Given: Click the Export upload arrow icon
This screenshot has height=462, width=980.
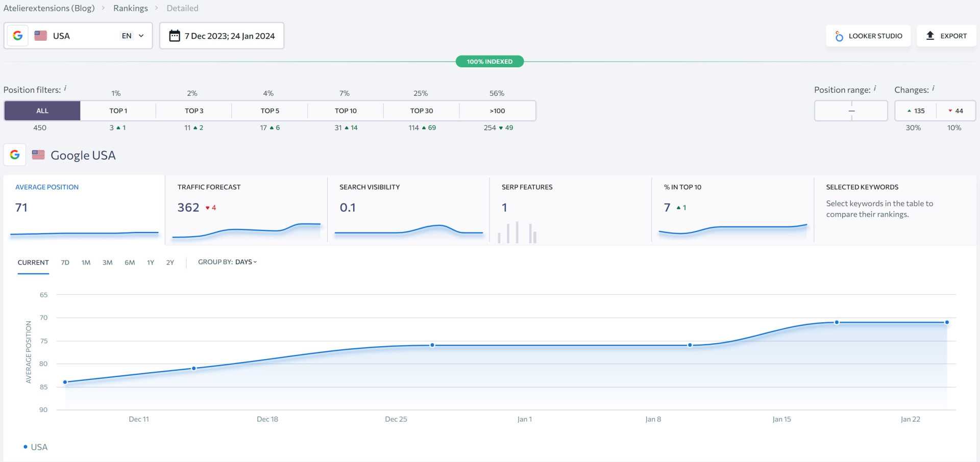Looking at the screenshot, I should tap(930, 36).
